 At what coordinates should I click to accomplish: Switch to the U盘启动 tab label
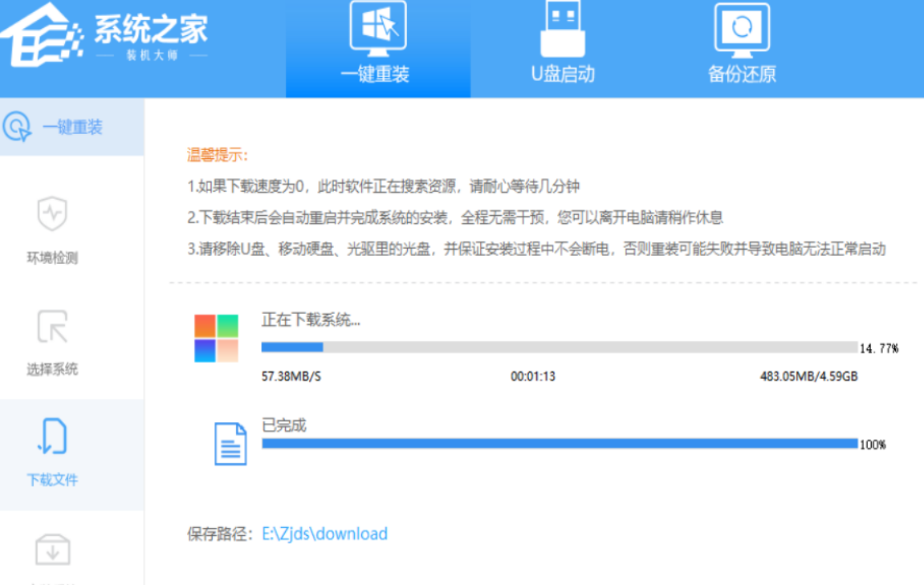(562, 75)
